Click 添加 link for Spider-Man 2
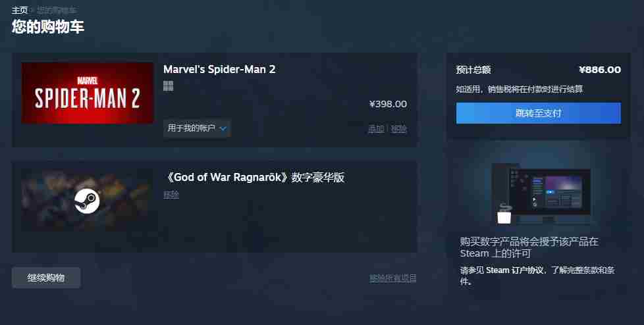Viewport: 644px width, 325px height. coord(376,129)
